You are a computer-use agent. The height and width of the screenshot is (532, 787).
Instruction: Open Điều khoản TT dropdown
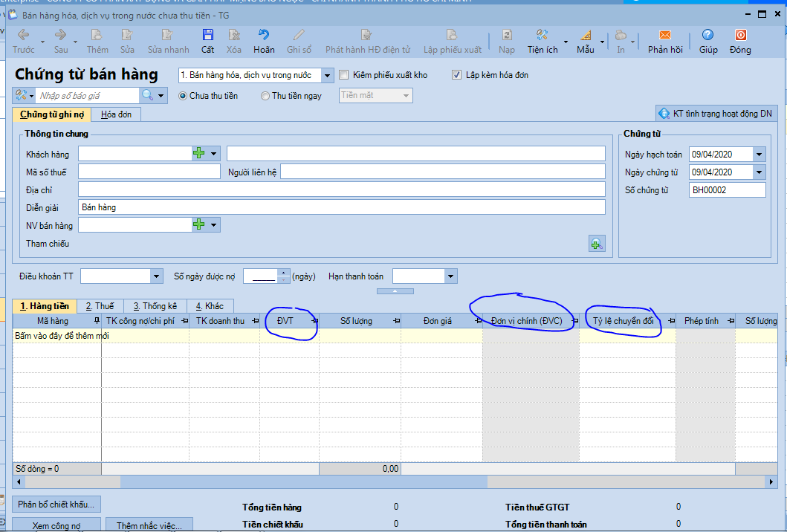[156, 276]
